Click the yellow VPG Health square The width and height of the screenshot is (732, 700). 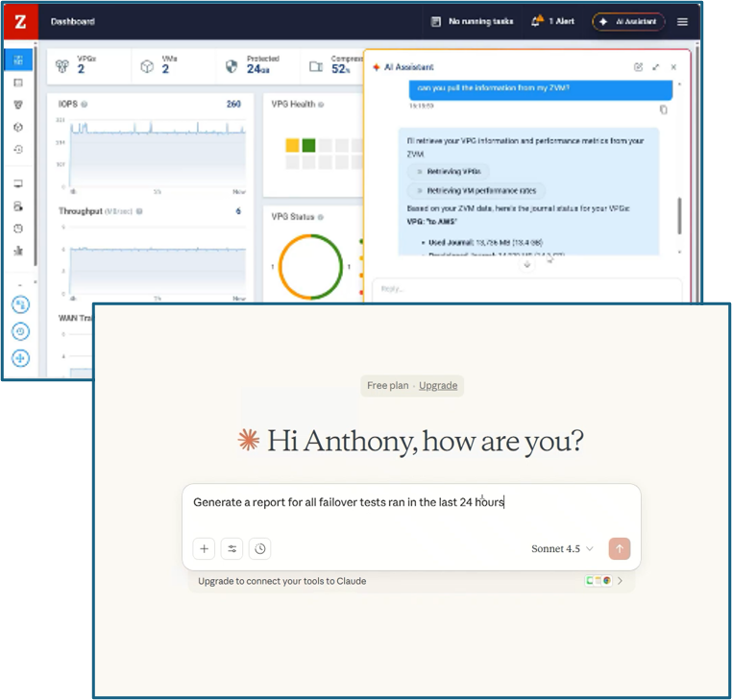tap(292, 146)
